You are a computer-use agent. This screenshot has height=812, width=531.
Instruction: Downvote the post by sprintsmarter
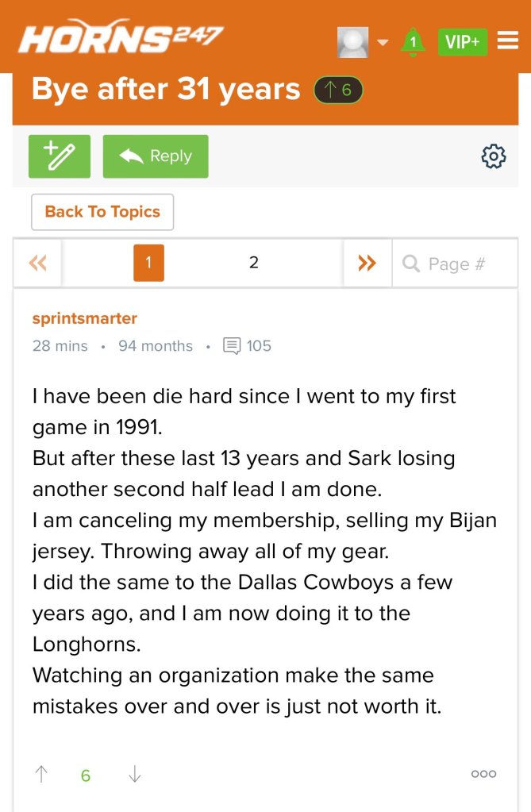pos(134,775)
